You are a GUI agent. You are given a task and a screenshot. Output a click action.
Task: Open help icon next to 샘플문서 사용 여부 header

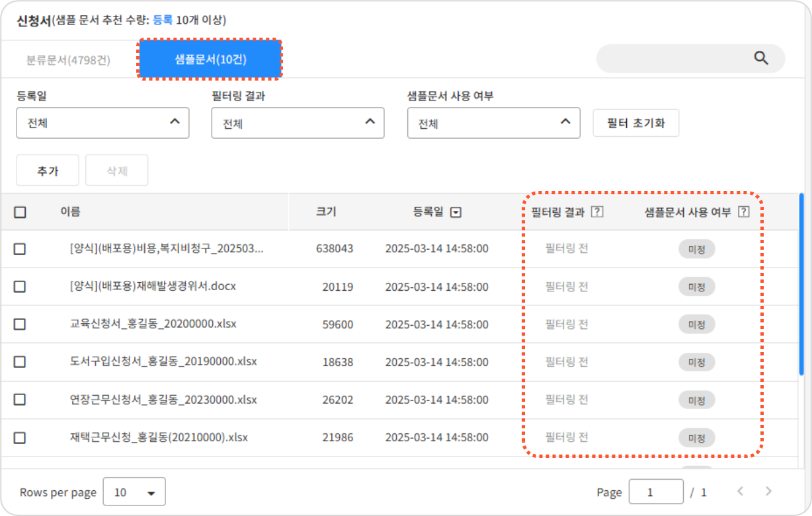point(743,212)
